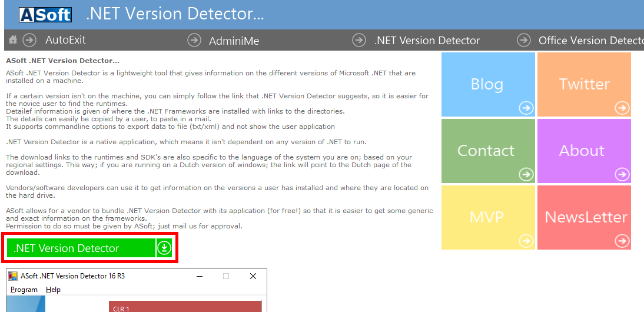
Task: Open AutoExit navigation item
Action: click(65, 40)
